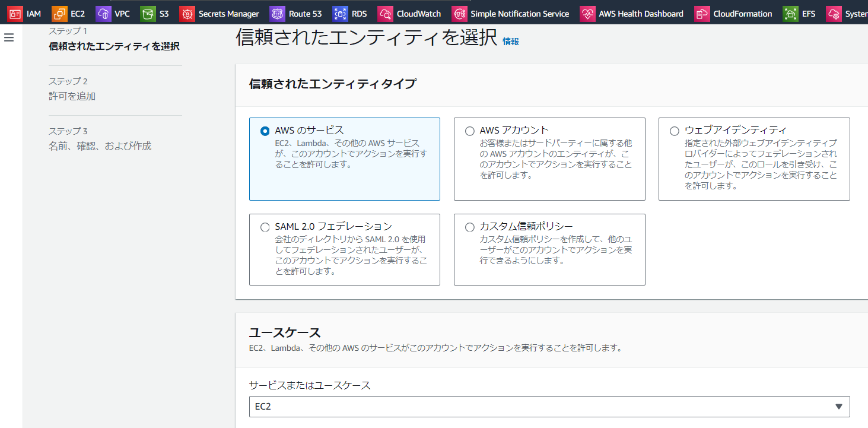The image size is (868, 428).
Task: Click the CloudWatch text in favorites bar
Action: click(x=419, y=14)
